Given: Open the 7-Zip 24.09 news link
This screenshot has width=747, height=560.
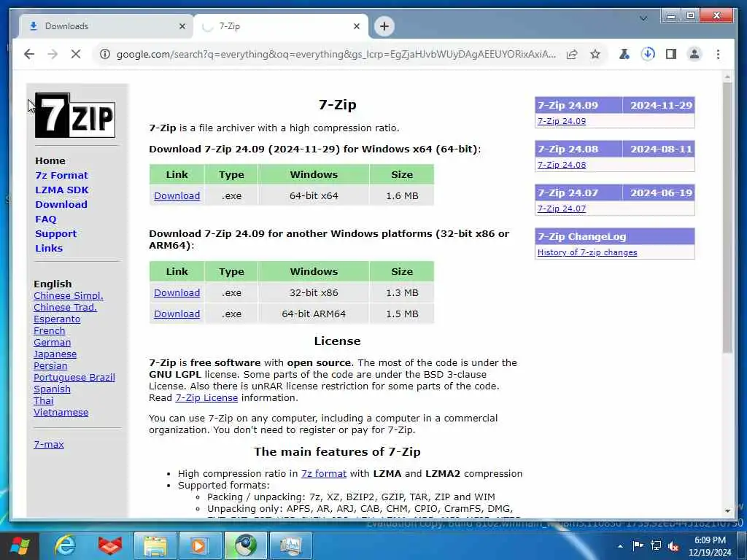Looking at the screenshot, I should [561, 121].
